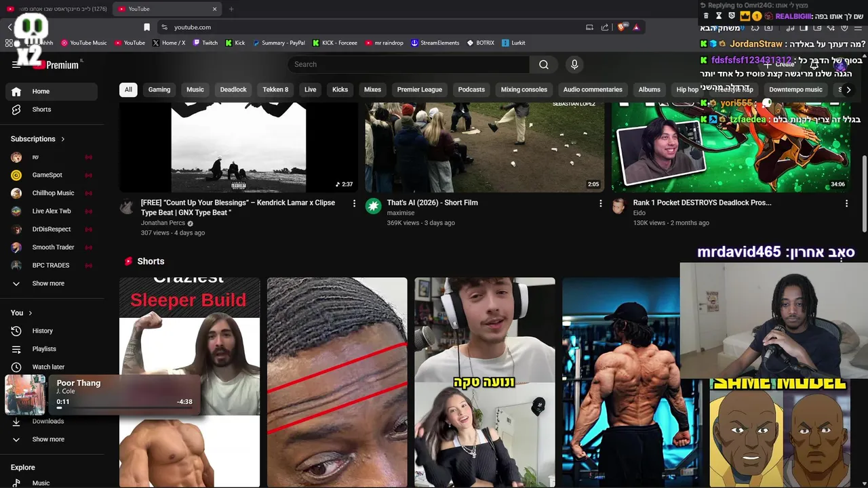Go to Home in the sidebar
This screenshot has width=868, height=488.
[x=52, y=91]
